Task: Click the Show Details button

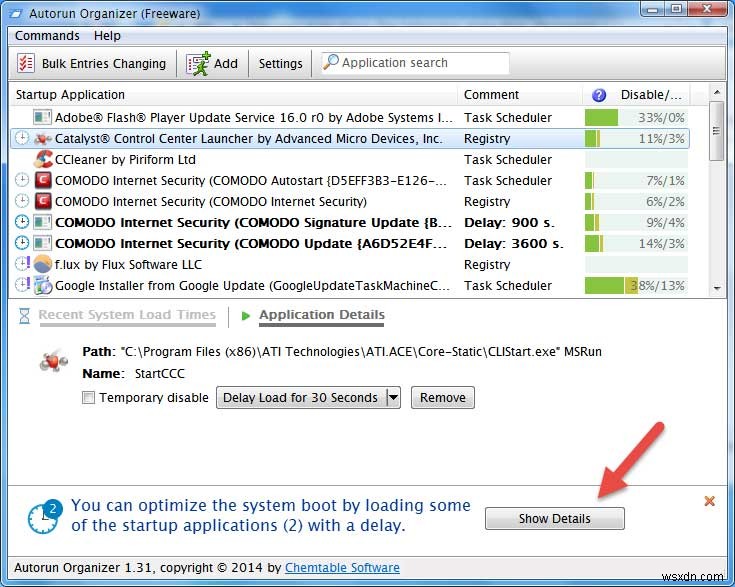Action: [x=555, y=519]
